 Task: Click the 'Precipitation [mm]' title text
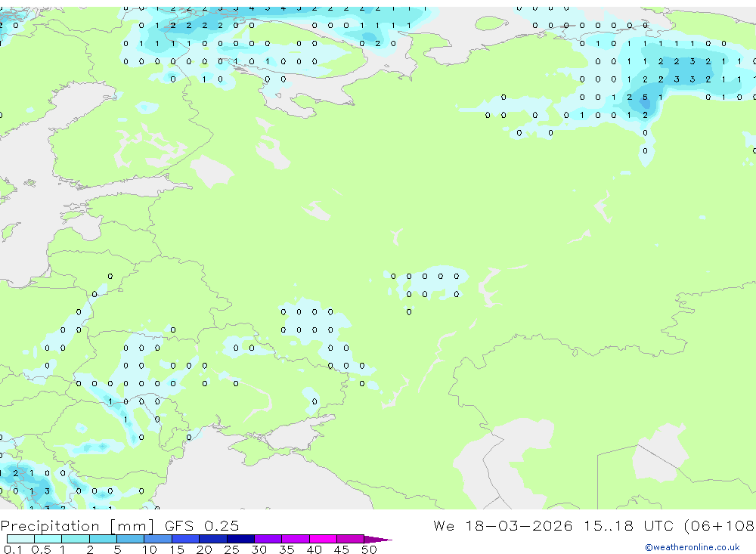(77, 526)
